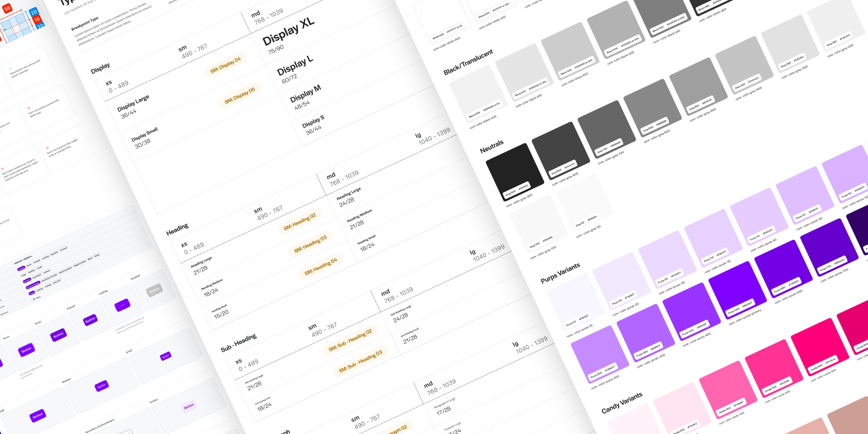The height and width of the screenshot is (434, 868).
Task: Click the Display XL type sample
Action: (288, 32)
